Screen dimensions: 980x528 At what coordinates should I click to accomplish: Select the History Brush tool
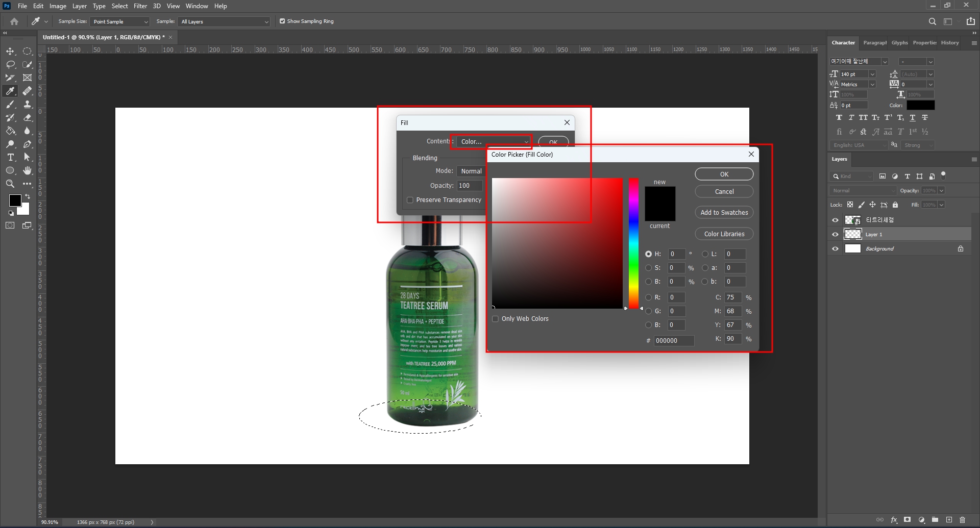click(x=10, y=118)
